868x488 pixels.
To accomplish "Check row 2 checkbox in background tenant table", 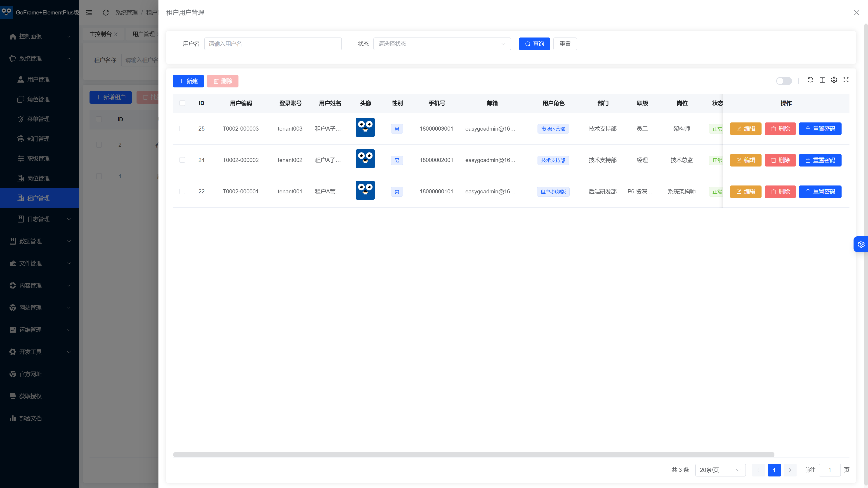I will coord(99,145).
